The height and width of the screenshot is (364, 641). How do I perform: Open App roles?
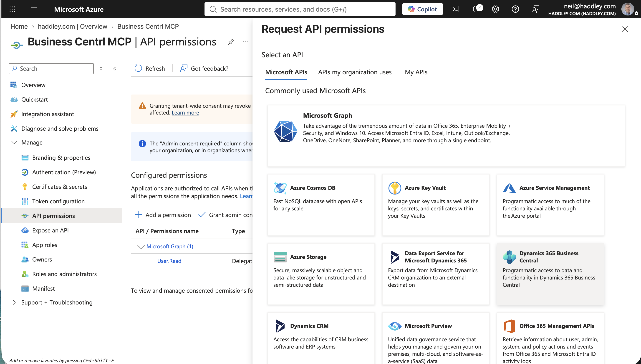(x=45, y=245)
